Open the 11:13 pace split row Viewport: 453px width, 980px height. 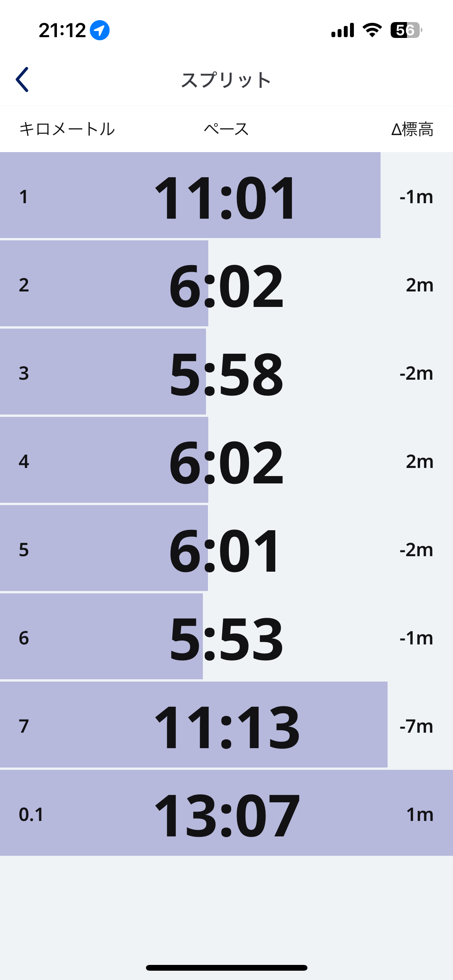click(x=227, y=726)
